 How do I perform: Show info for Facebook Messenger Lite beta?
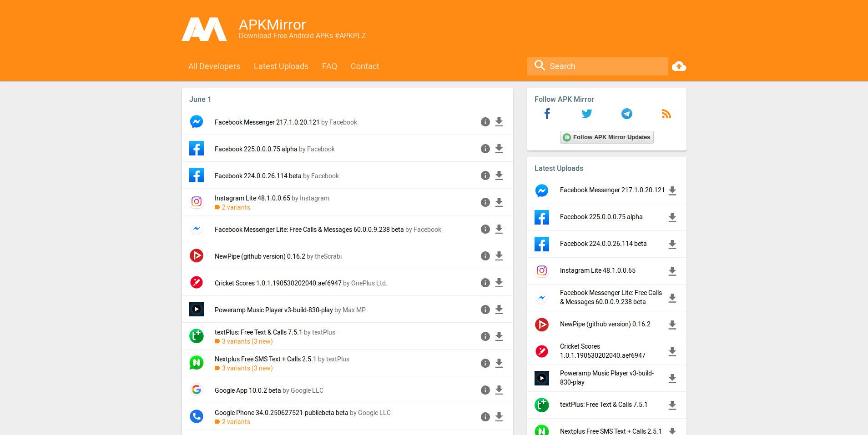pyautogui.click(x=485, y=229)
